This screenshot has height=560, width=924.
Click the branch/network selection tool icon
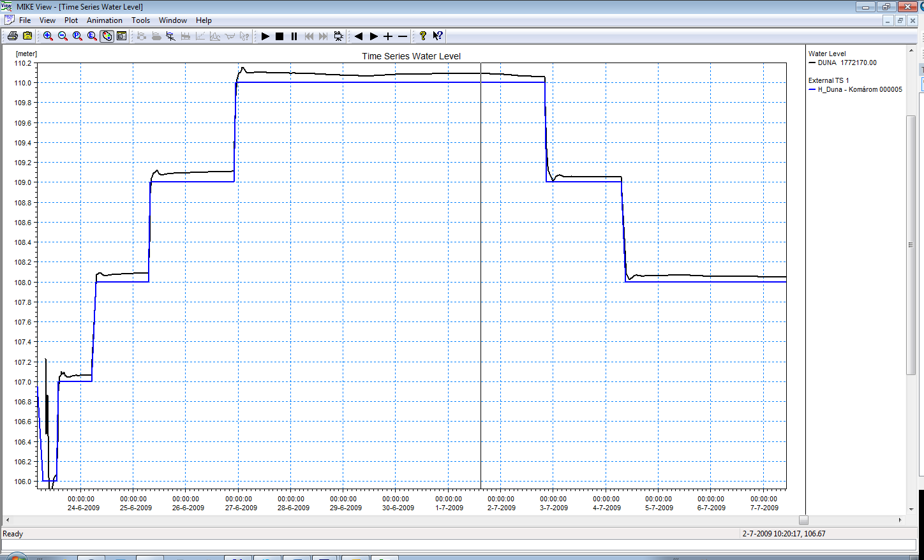point(171,36)
